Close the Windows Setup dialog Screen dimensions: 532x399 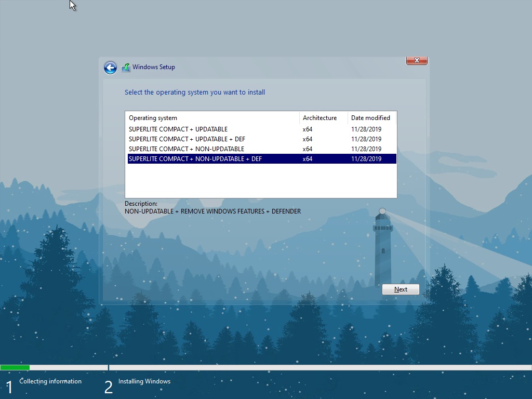[x=417, y=60]
